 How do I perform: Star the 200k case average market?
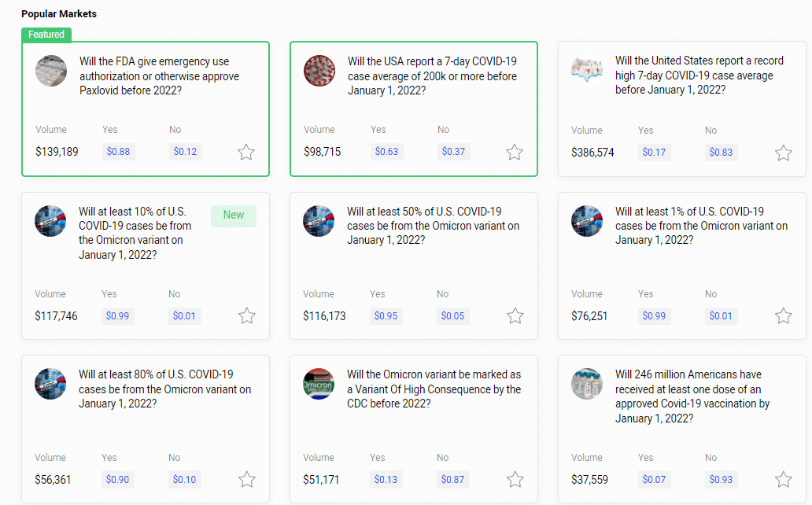coord(515,153)
